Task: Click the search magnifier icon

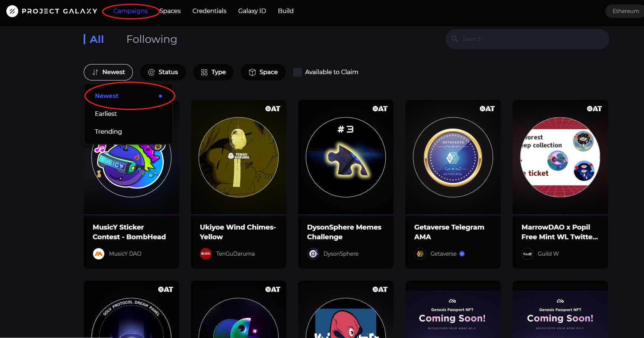Action: coord(455,39)
